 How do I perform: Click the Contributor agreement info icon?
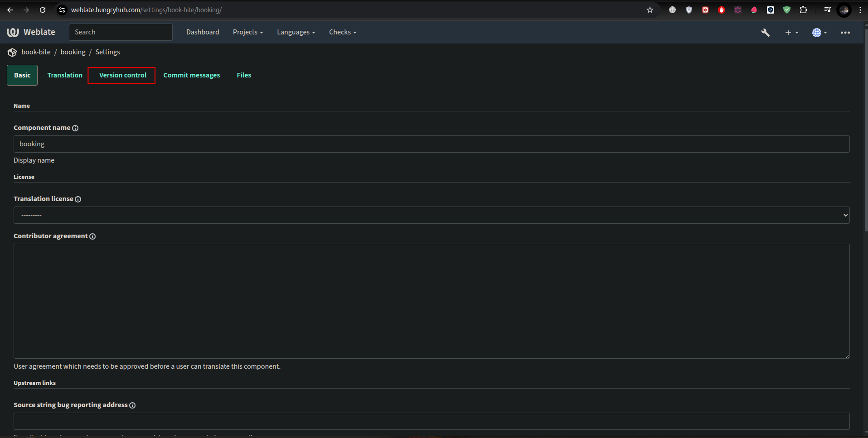[92, 236]
